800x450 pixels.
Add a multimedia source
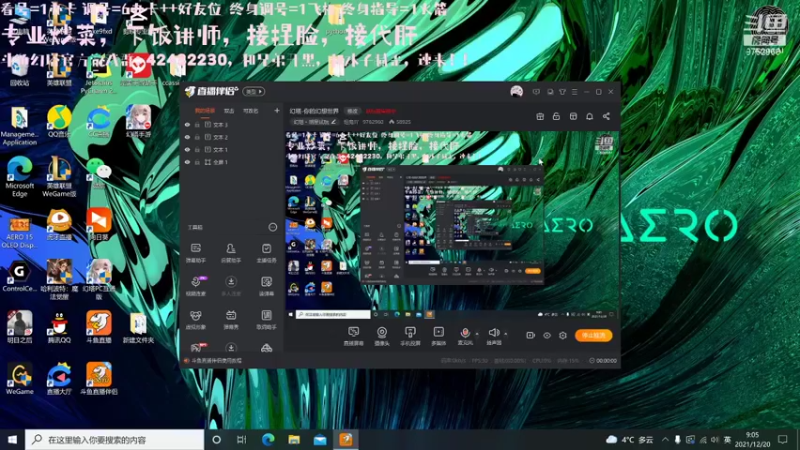click(438, 336)
